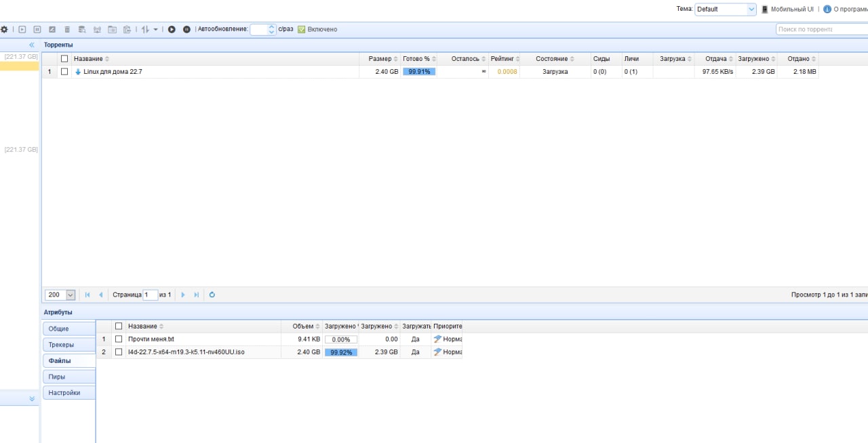868x443 pixels.
Task: Click the Приоритет files column header
Action: (448, 326)
